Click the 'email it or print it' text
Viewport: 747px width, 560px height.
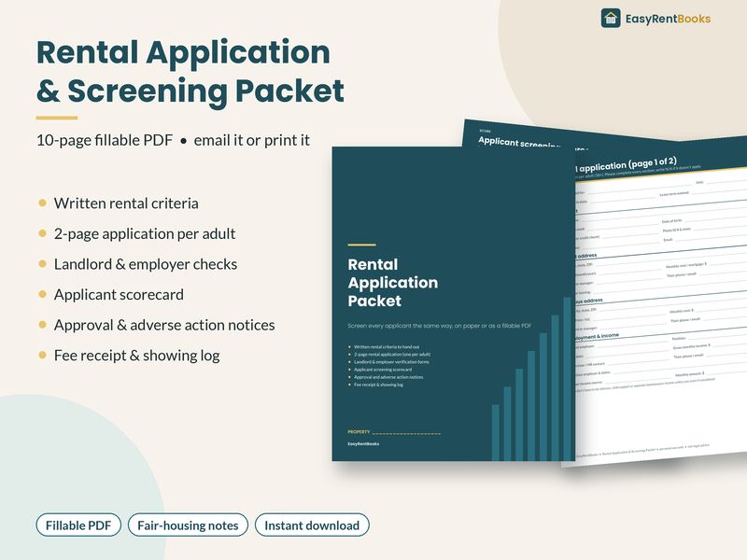251,141
